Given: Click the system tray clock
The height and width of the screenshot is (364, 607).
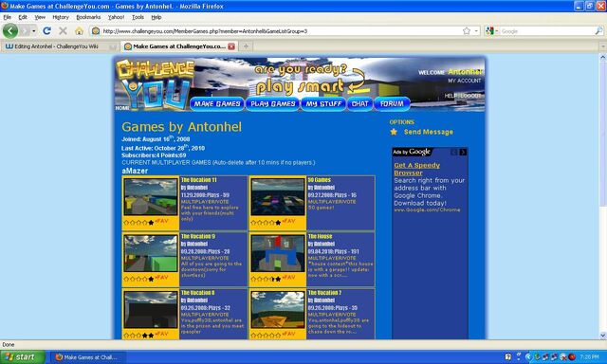Looking at the screenshot, I should tap(589, 356).
